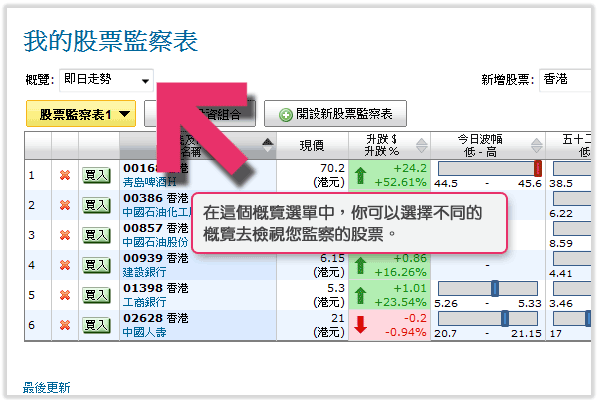The width and height of the screenshot is (600, 400).
Task: Click the 最後更新 link
Action: 47,388
